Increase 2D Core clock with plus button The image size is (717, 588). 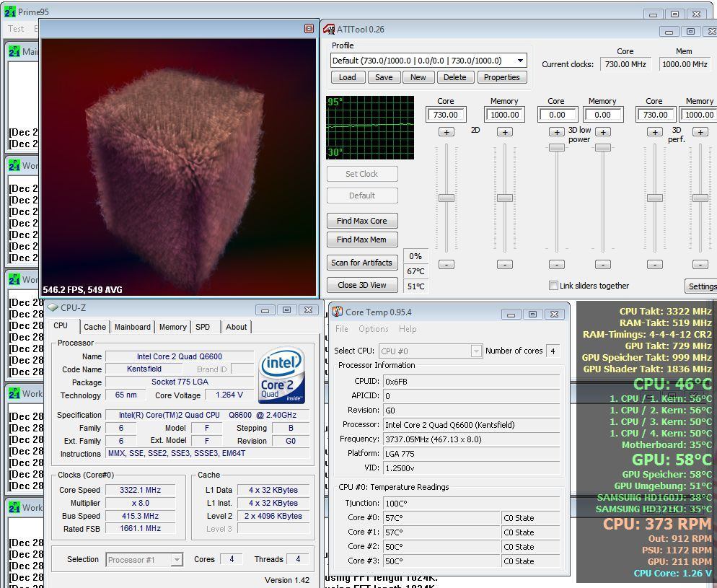[447, 132]
